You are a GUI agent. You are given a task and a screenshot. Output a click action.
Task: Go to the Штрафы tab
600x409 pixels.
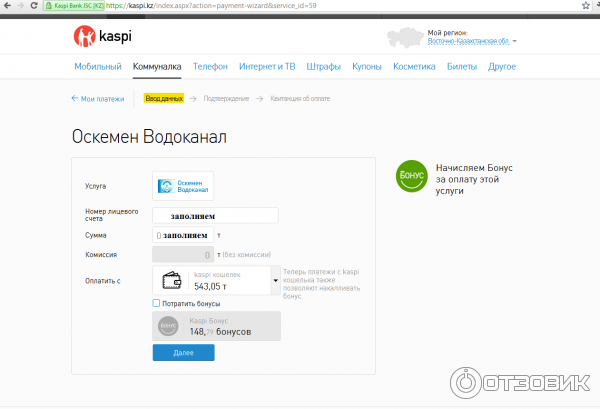[323, 67]
